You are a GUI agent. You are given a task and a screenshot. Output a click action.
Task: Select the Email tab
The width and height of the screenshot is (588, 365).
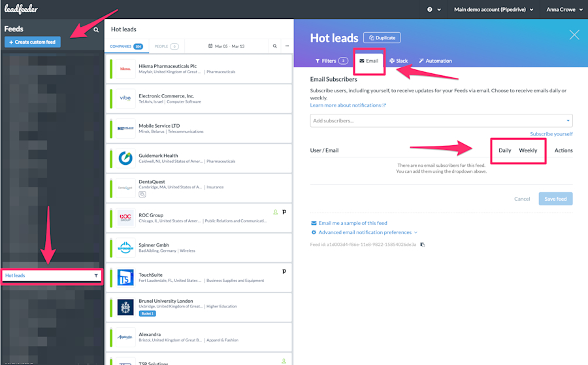coord(369,61)
